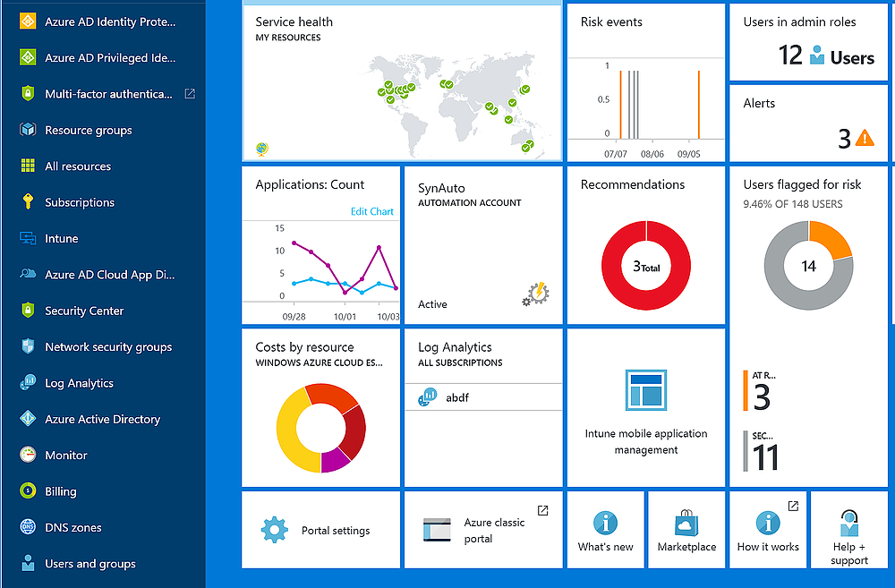Screen dimensions: 895x588
Task: Open the Azure classic portal label
Action: 494,531
